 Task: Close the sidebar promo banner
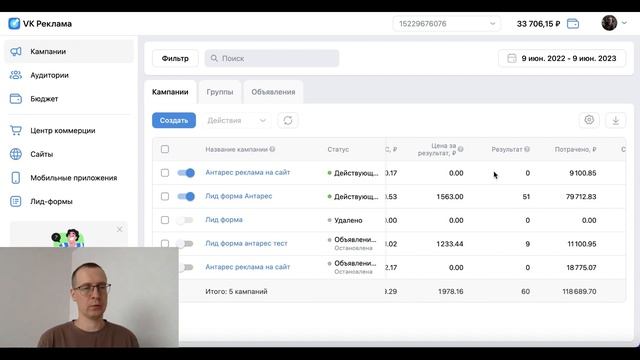coord(119,229)
